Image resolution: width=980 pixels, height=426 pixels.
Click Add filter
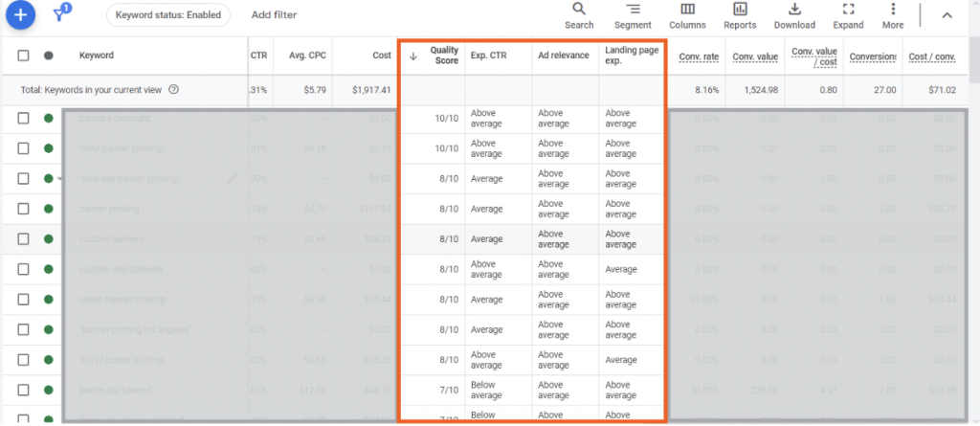274,15
